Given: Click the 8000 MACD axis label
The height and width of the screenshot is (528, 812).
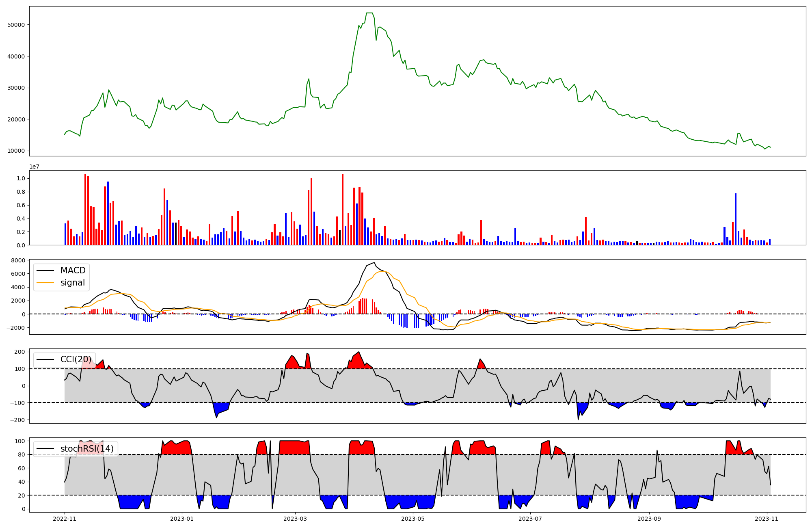Looking at the screenshot, I should 18,260.
